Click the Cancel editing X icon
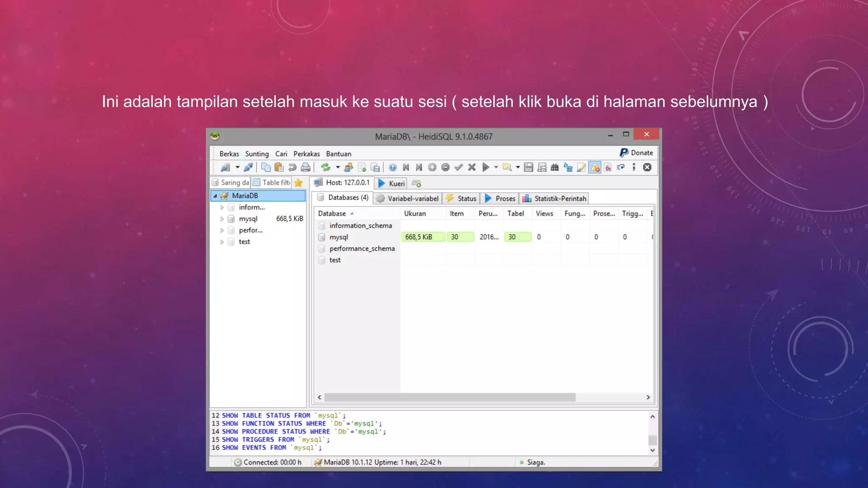868x488 pixels. pos(472,167)
